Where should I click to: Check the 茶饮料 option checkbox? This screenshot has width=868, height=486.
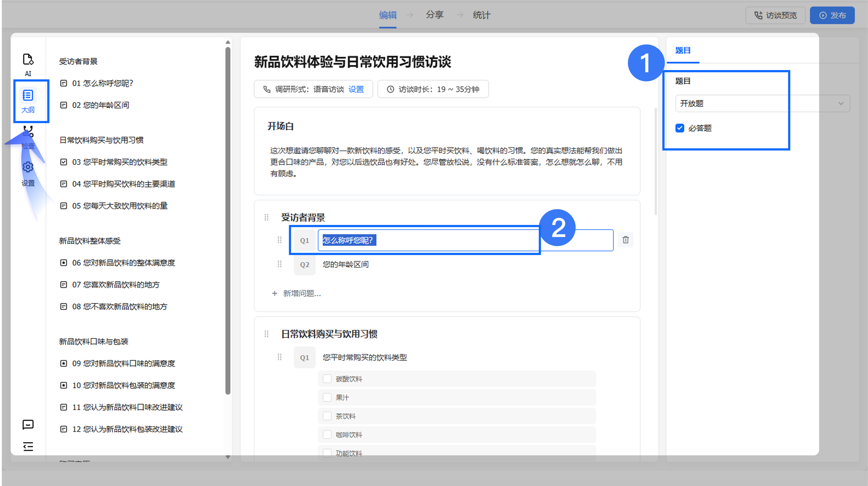pyautogui.click(x=327, y=416)
